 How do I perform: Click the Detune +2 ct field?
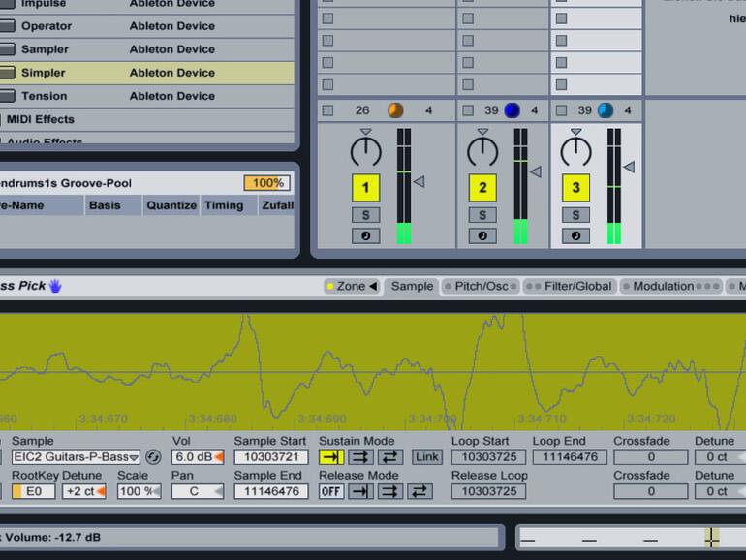[x=84, y=491]
